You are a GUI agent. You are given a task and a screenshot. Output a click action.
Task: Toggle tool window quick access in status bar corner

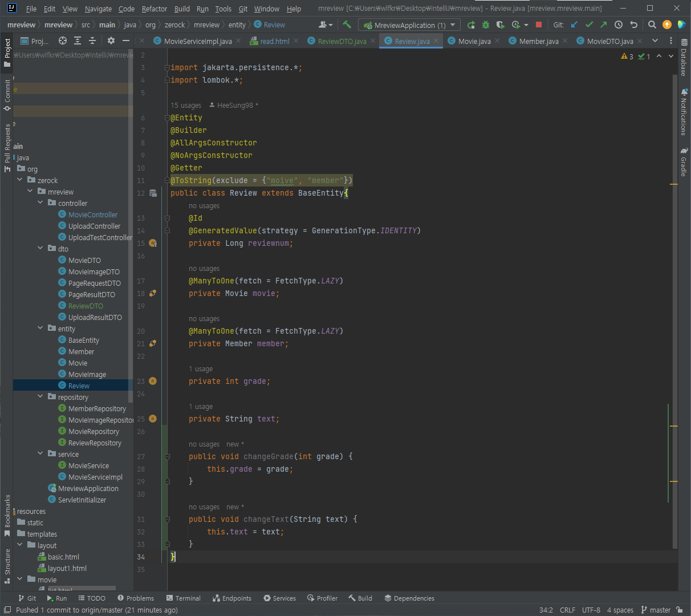click(x=7, y=610)
